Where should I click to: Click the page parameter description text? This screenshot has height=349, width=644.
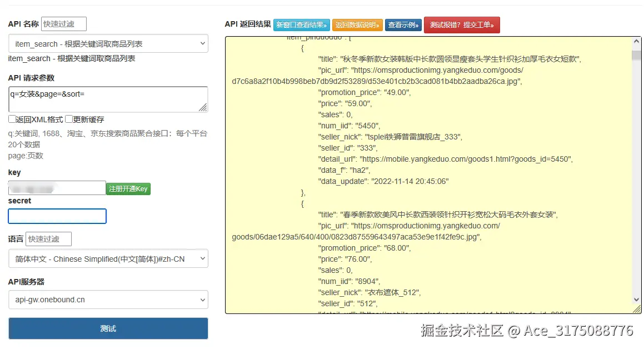[26, 156]
